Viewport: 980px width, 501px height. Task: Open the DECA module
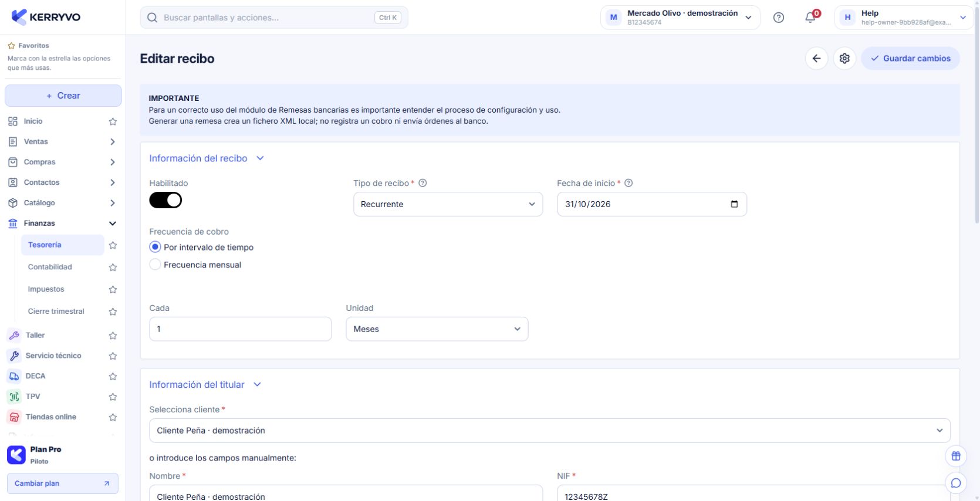(x=35, y=376)
